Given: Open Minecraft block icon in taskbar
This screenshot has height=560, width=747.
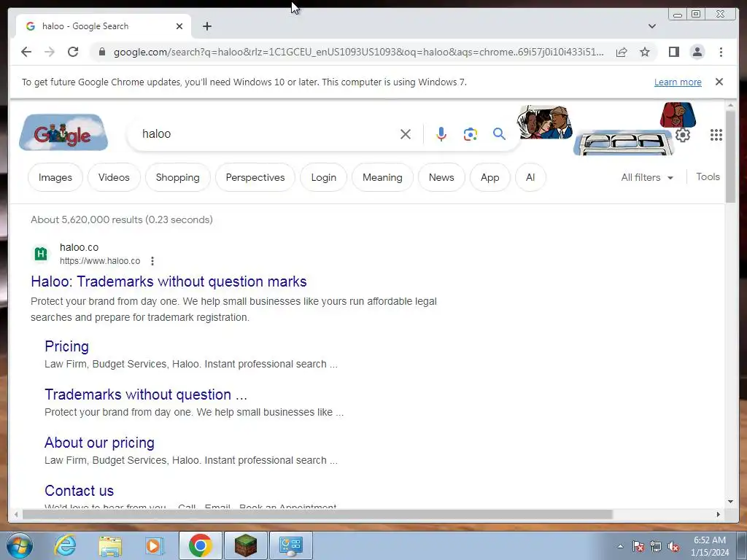Looking at the screenshot, I should tap(246, 545).
